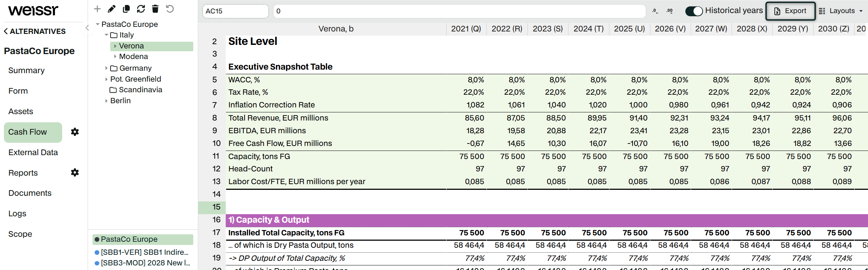This screenshot has height=270, width=868.
Task: Click the duplicate copy icon
Action: pos(126,9)
